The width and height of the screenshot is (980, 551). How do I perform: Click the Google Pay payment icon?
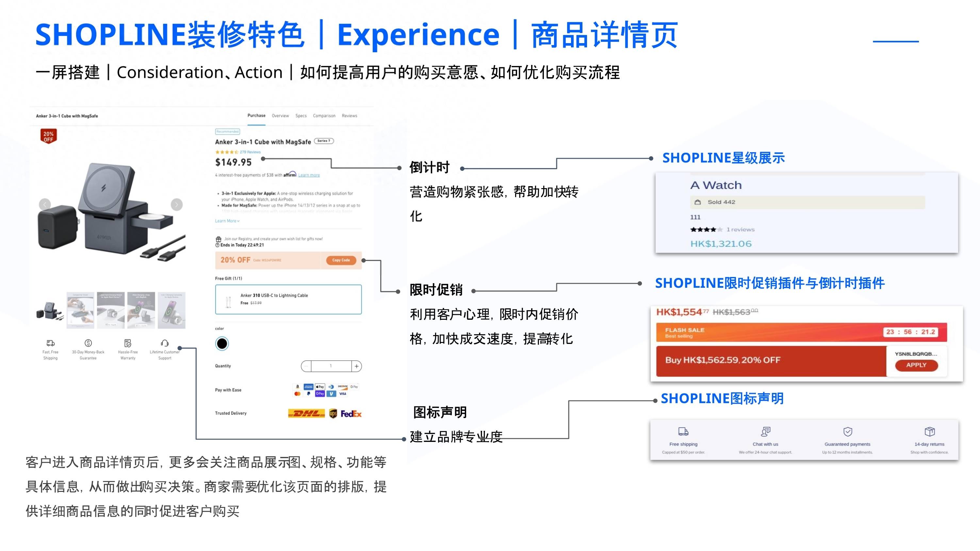click(x=354, y=387)
